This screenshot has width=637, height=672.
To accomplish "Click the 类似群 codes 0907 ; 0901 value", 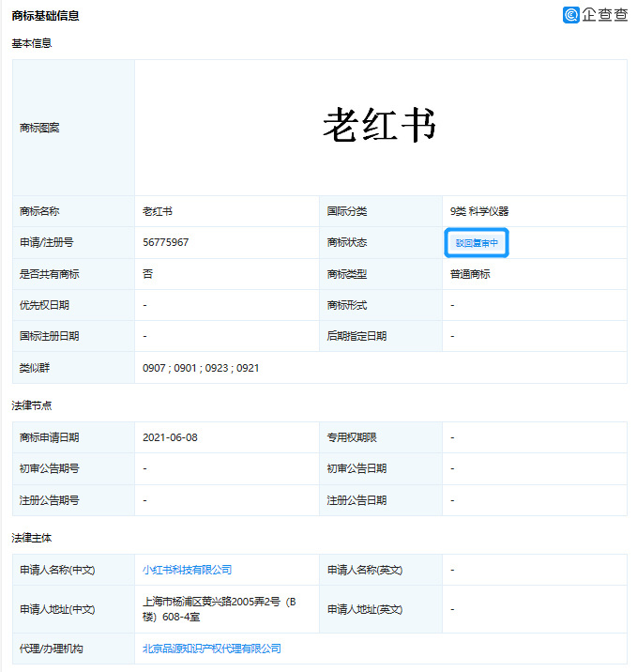I will click(x=201, y=368).
